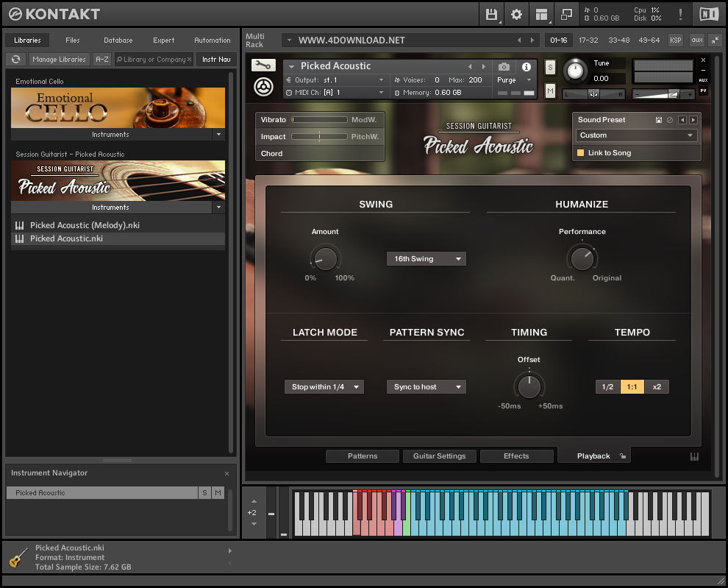Expand Picked Acoustic library Instruments dropdown arrow
Viewport: 728px width, 588px height.
pyautogui.click(x=218, y=208)
